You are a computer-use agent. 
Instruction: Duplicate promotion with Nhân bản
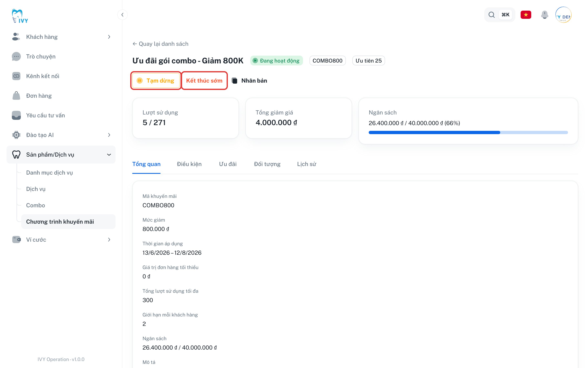point(249,81)
